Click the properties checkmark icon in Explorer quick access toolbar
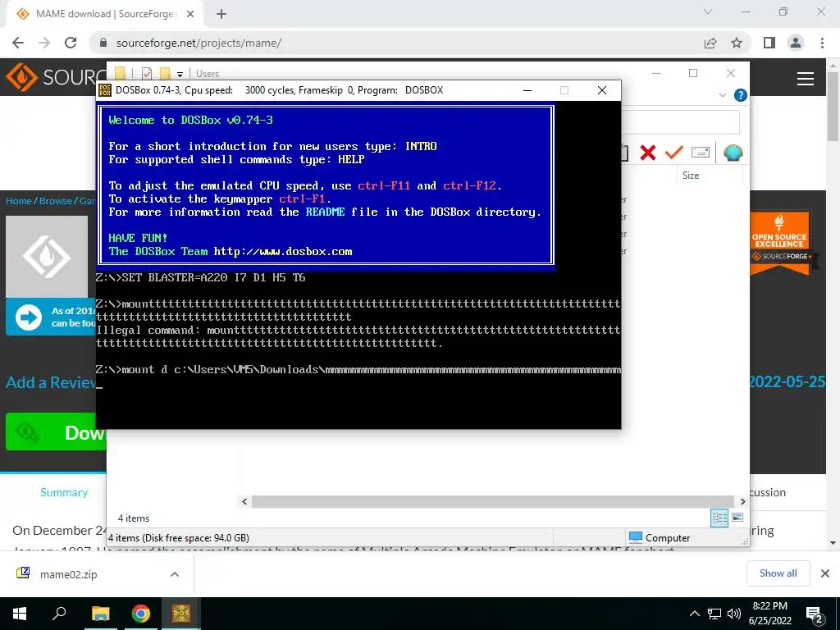The image size is (840, 630). tap(147, 73)
